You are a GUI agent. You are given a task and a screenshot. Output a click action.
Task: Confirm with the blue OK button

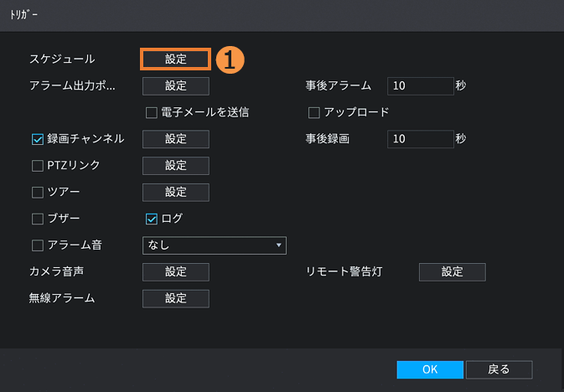tap(429, 369)
